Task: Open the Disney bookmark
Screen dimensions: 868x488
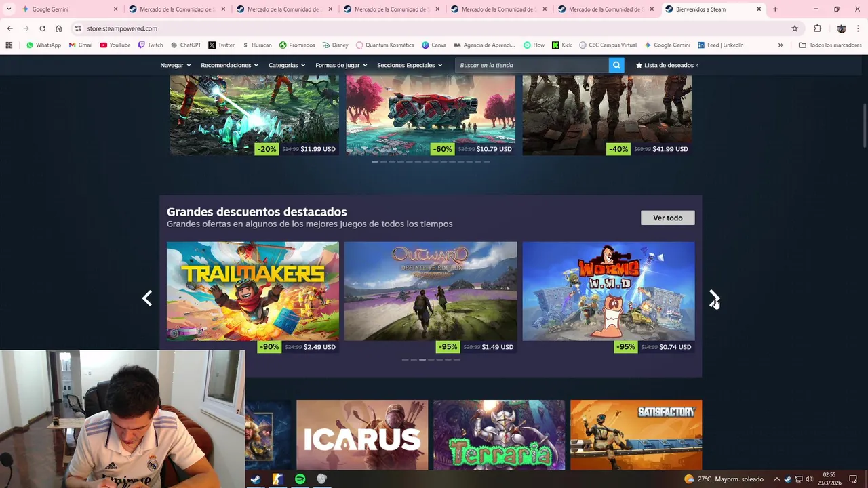Action: pos(335,45)
